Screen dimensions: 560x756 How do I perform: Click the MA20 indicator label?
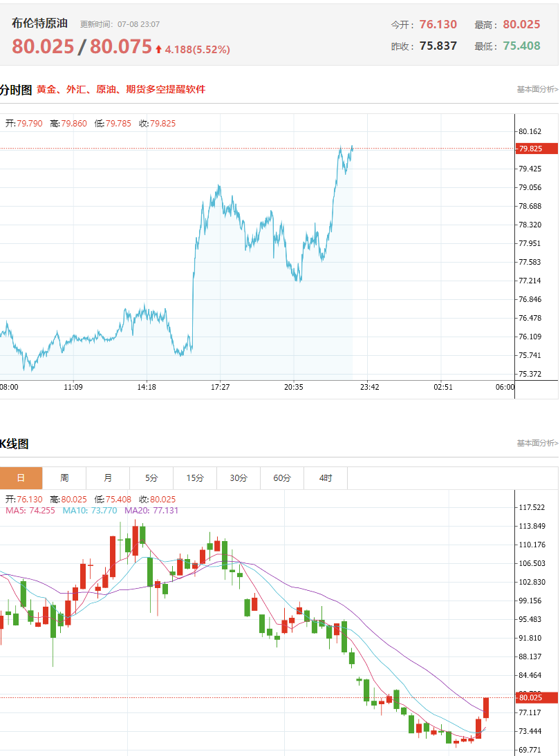tap(151, 510)
